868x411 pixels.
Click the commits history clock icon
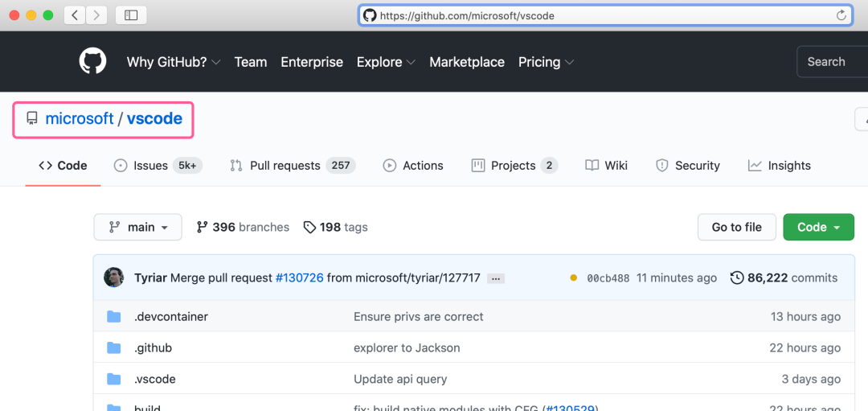tap(737, 277)
